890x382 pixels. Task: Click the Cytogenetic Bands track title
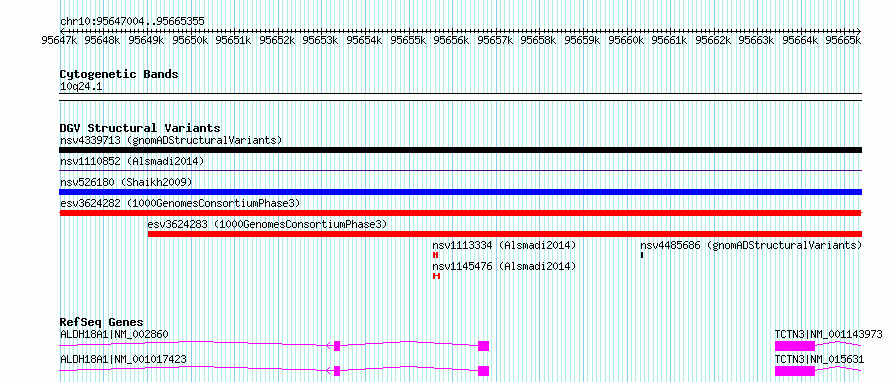(x=119, y=74)
